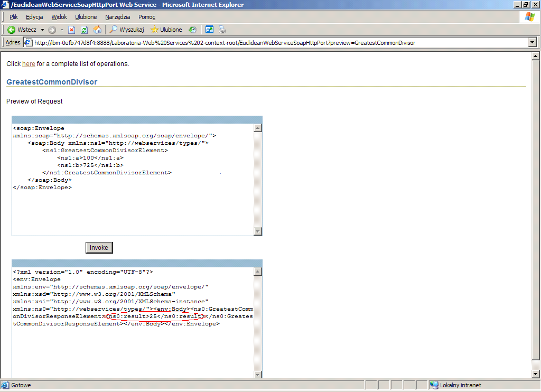The width and height of the screenshot is (541, 392).
Task: Click request textarea scroll down arrow
Action: [258, 231]
